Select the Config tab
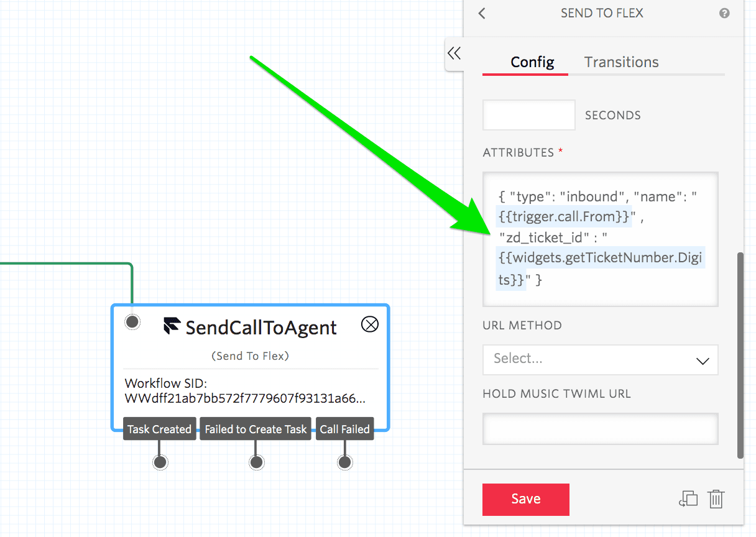Image resolution: width=756 pixels, height=537 pixels. click(532, 62)
